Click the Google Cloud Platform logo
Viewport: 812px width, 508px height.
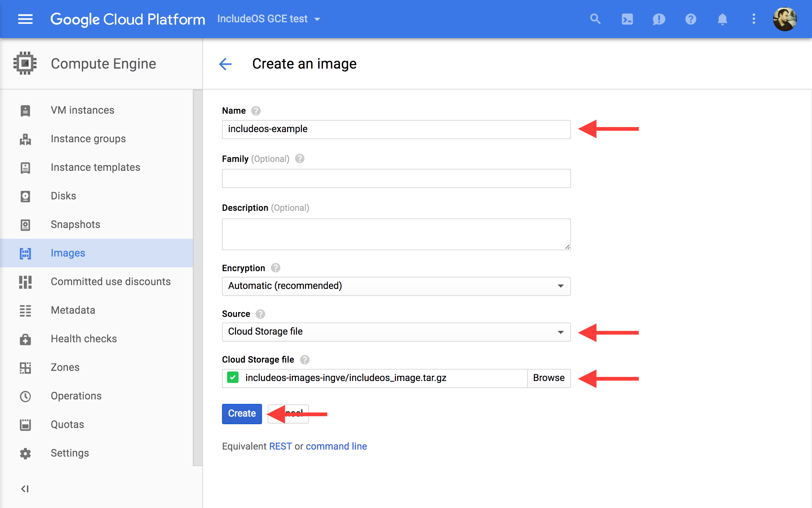coord(128,19)
